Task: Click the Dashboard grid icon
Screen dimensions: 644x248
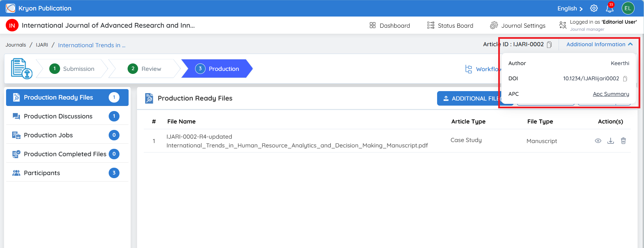Action: tap(373, 25)
